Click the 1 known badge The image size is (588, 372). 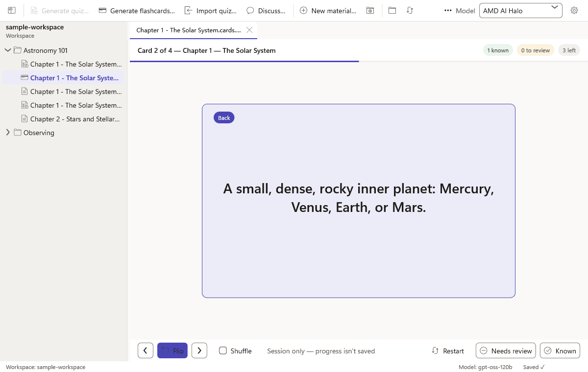(498, 50)
